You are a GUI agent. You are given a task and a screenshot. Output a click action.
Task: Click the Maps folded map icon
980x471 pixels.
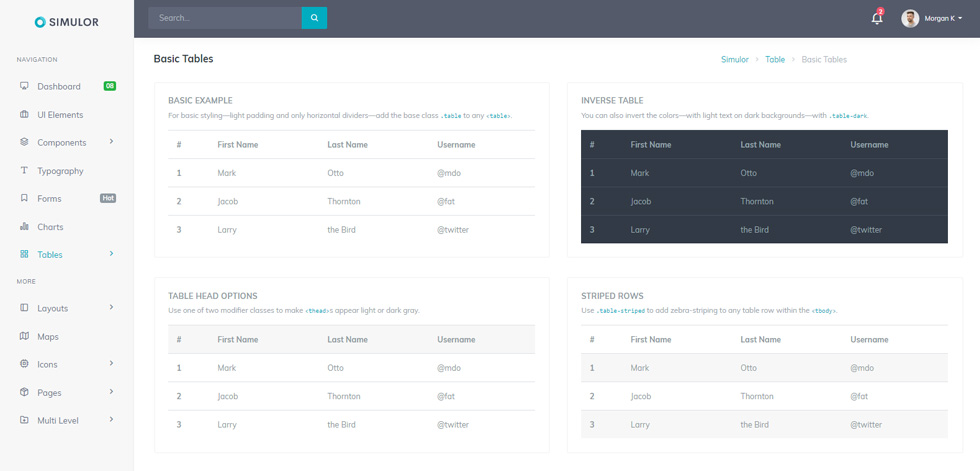[24, 336]
